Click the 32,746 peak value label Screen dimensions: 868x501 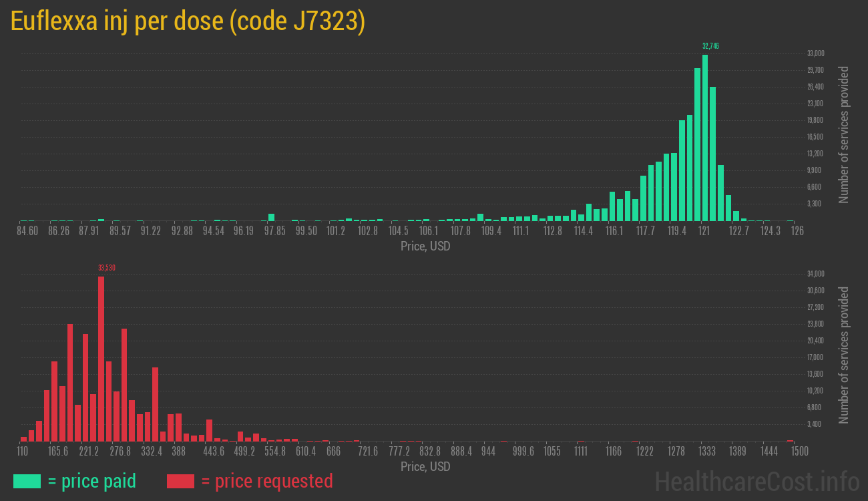(710, 46)
